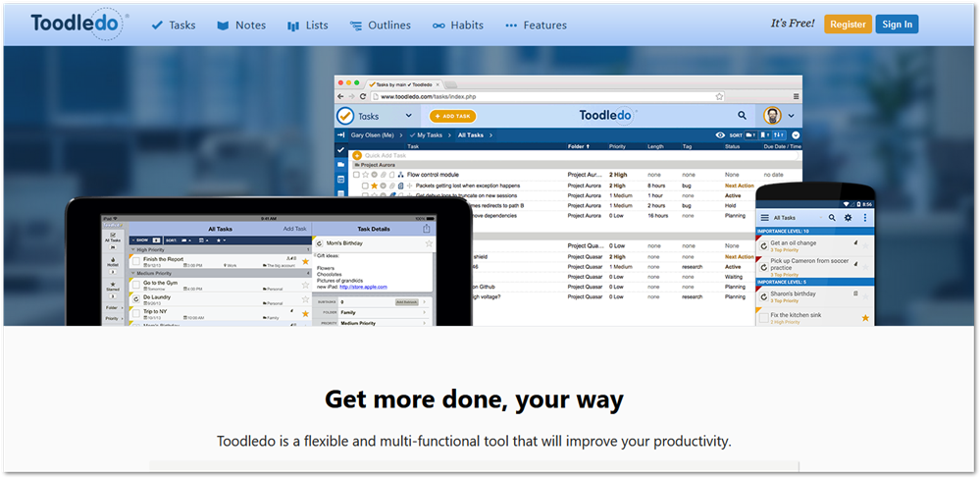Collapse the Medium Priority group on iPad
Image resolution: width=980 pixels, height=478 pixels.
[132, 274]
